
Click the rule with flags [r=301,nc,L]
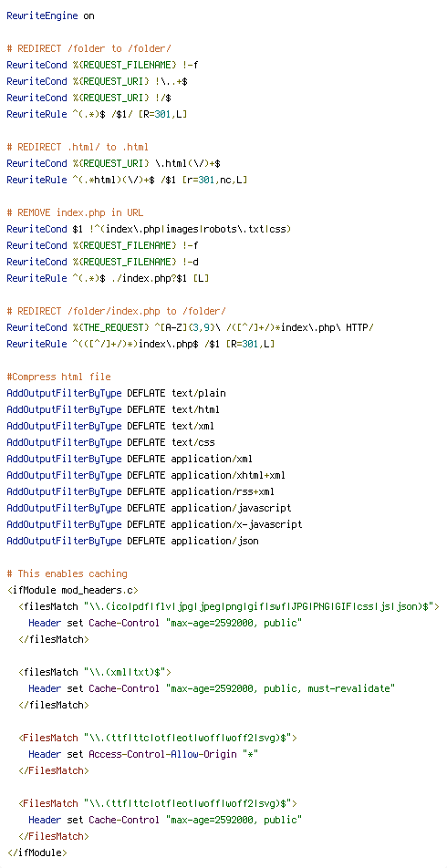point(128,180)
